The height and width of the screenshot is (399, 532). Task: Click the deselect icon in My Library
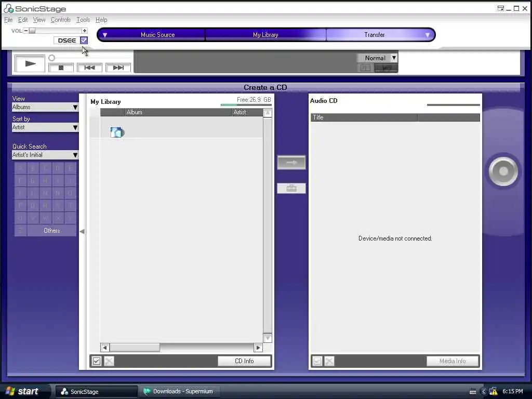(109, 362)
